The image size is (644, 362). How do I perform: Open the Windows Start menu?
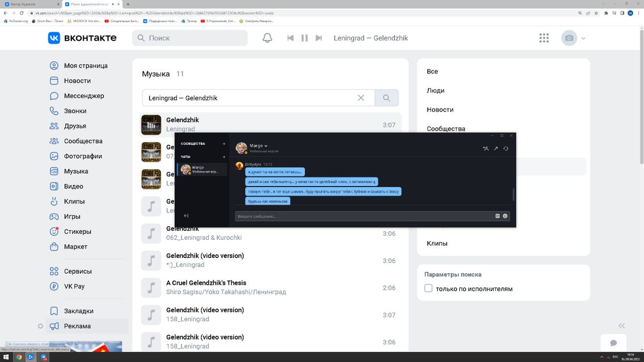point(6,357)
